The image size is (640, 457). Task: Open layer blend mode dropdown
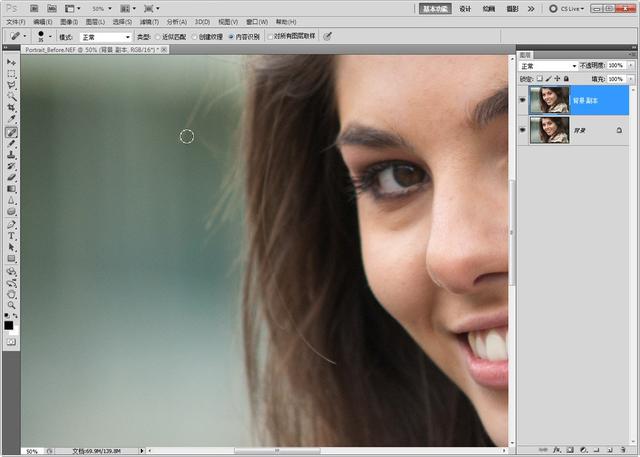coord(548,66)
